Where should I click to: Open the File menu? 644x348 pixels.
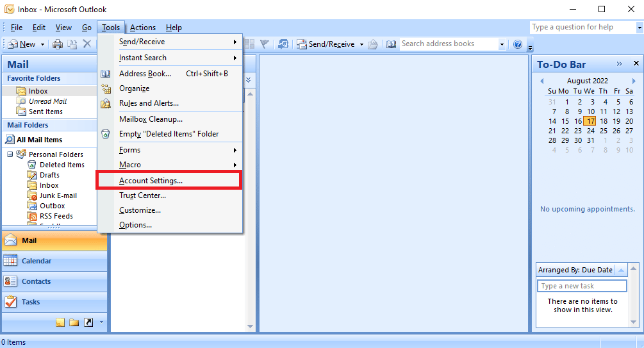(17, 28)
